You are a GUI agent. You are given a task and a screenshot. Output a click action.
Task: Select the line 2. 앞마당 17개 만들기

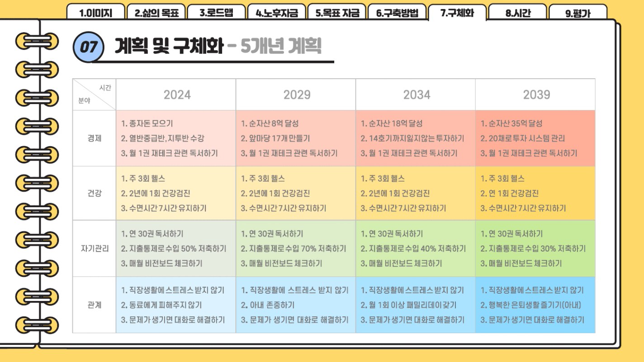coord(275,138)
